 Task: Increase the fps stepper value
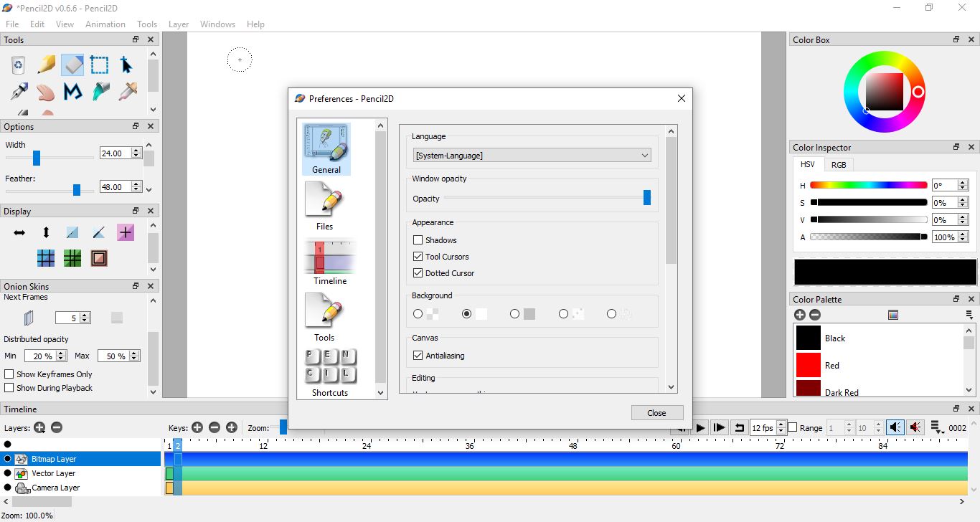(781, 424)
